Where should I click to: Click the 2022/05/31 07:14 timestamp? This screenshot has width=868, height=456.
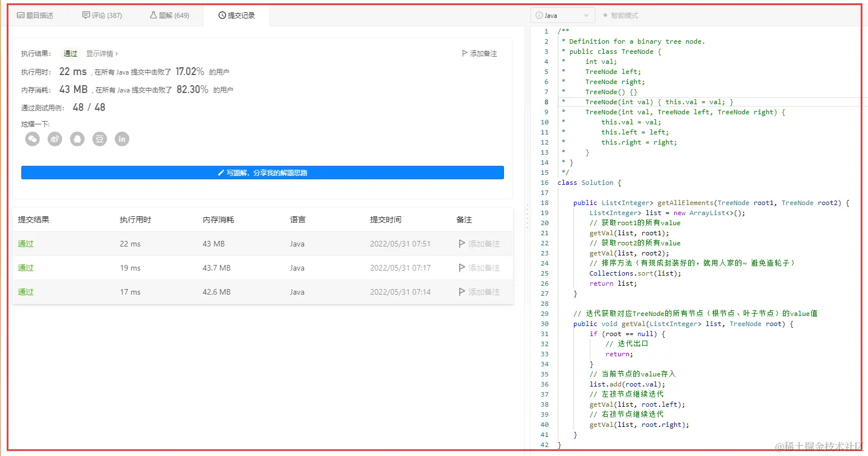tap(400, 292)
